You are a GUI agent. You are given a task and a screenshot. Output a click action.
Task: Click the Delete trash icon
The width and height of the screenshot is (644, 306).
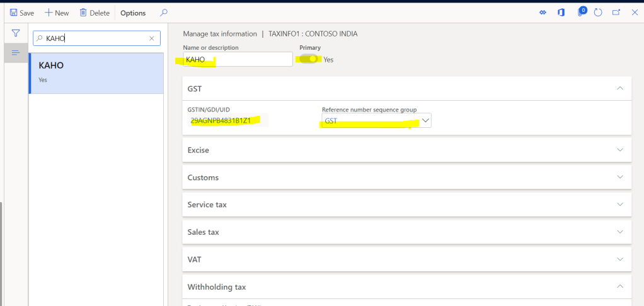pos(83,13)
